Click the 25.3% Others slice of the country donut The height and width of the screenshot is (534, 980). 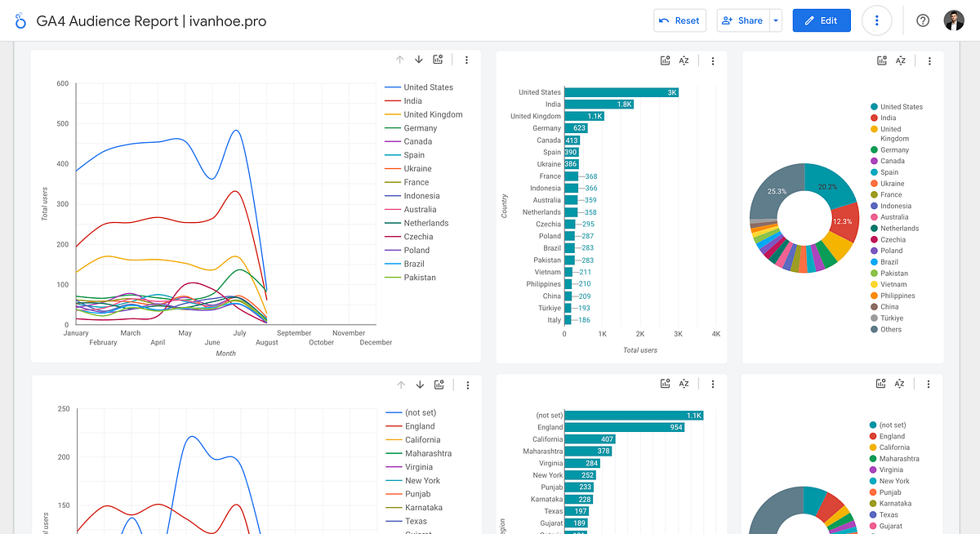coord(777,191)
